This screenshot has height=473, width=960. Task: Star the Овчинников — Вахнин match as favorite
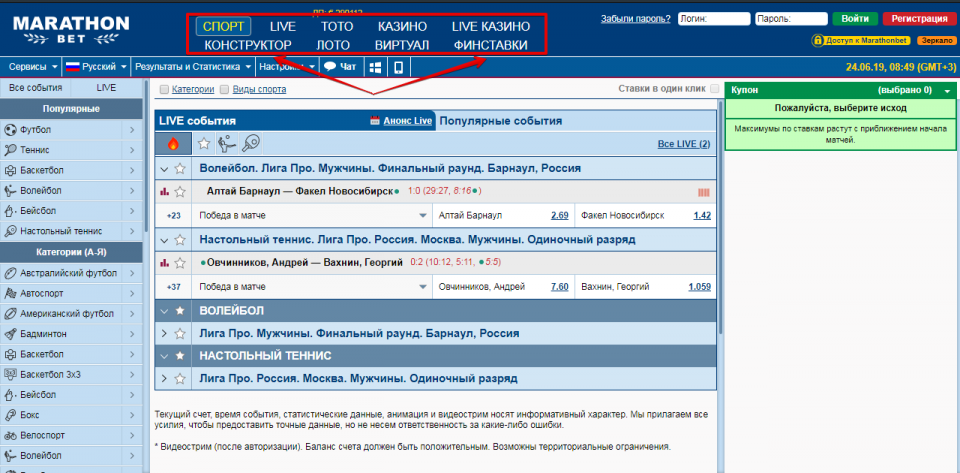pyautogui.click(x=180, y=263)
